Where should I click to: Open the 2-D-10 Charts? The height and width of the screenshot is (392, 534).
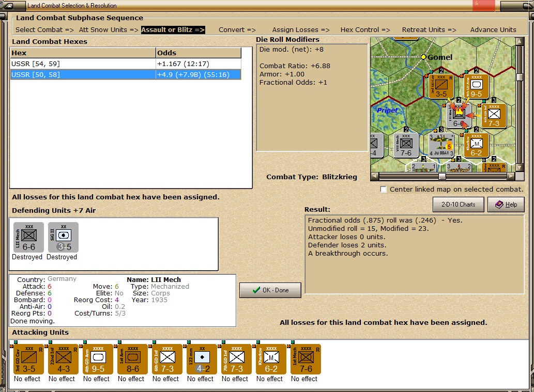pos(458,205)
